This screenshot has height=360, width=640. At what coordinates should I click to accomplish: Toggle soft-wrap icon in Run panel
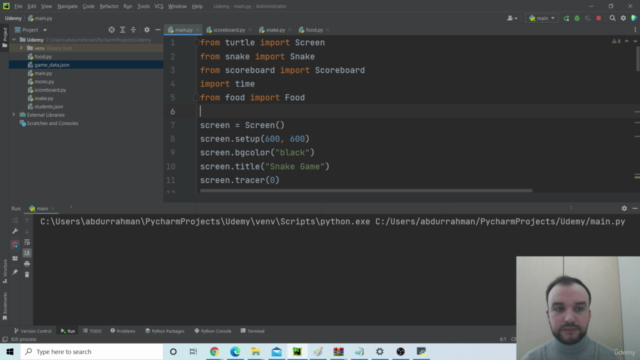point(27,242)
